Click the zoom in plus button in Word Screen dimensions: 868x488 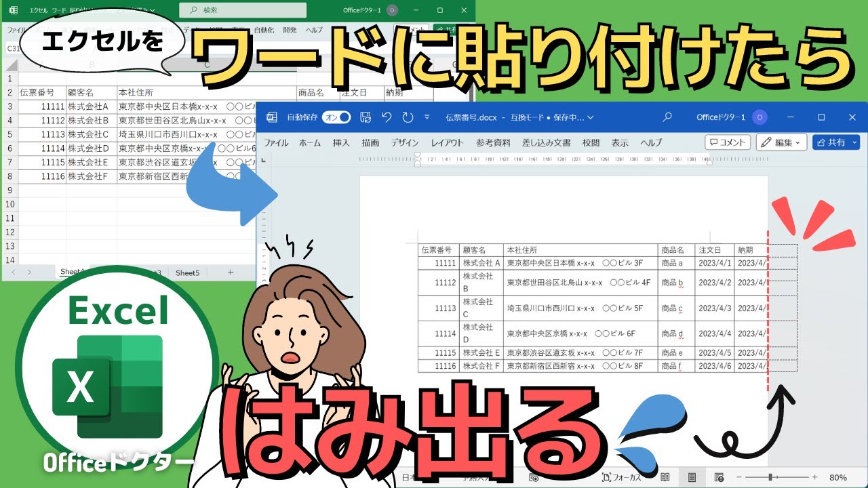[x=814, y=477]
